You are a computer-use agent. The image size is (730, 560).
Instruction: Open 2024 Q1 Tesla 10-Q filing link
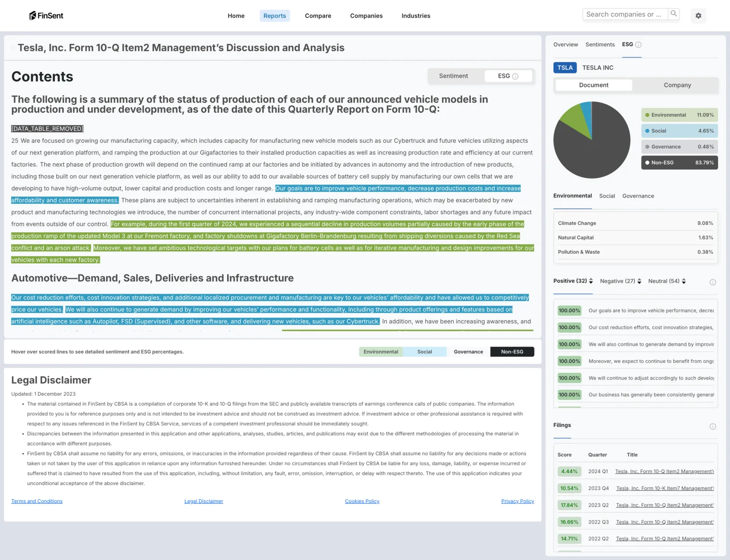click(664, 472)
